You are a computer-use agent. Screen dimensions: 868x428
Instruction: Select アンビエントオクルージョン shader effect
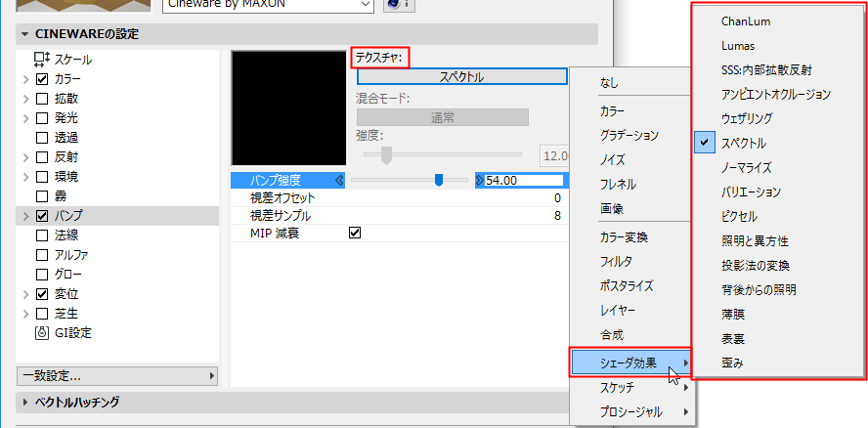point(778,95)
